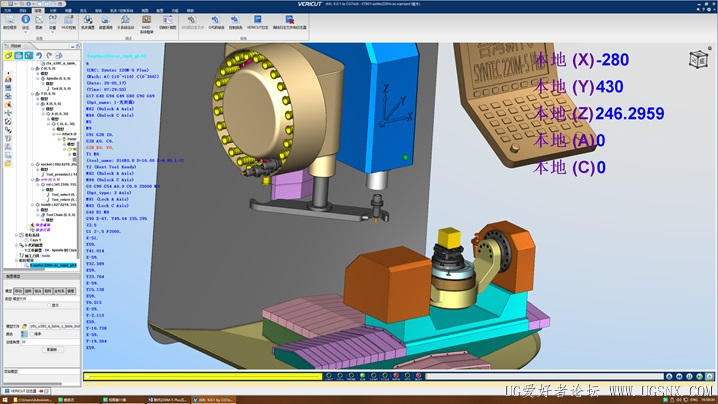Expand the Z (0, 0, 0) tree node

[33, 68]
